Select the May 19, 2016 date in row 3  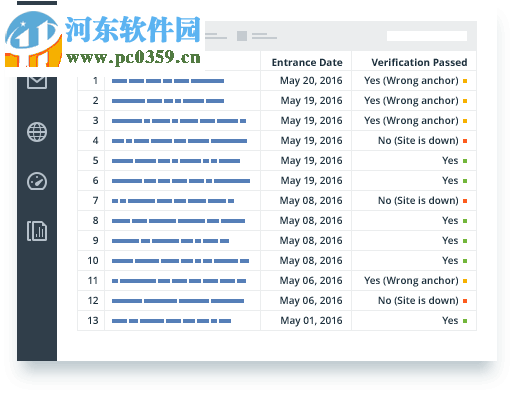pos(311,121)
